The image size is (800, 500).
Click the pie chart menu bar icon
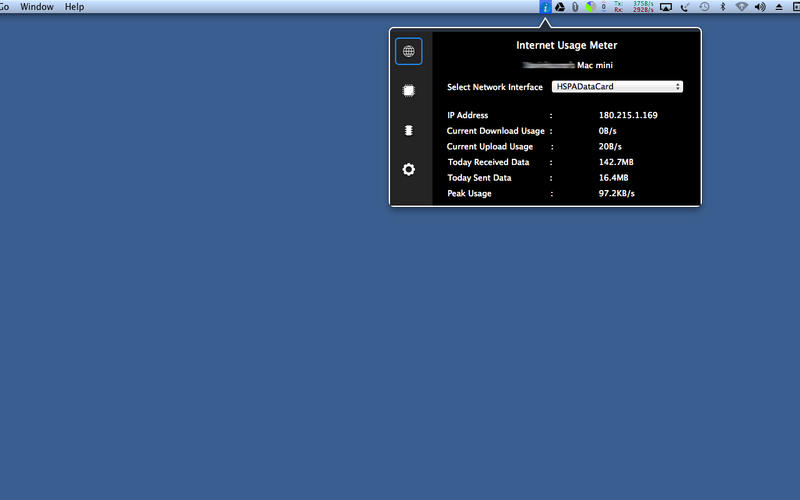(x=590, y=7)
